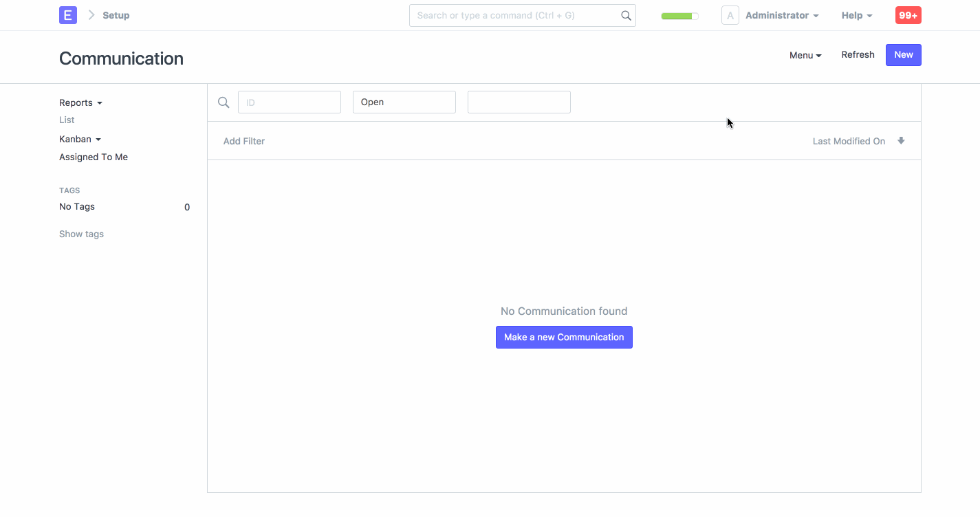Click the ID input field
The height and width of the screenshot is (517, 980).
[289, 102]
